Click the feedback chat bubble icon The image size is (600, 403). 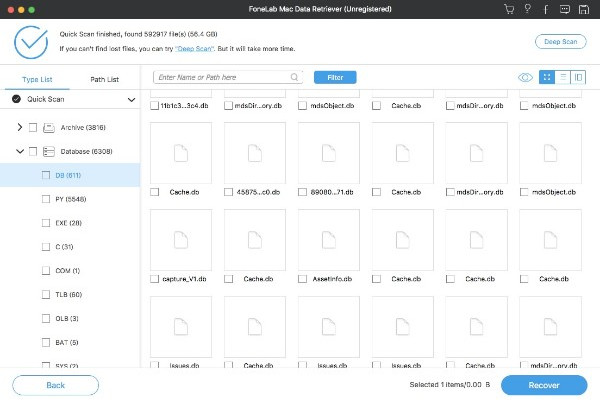pyautogui.click(x=565, y=10)
